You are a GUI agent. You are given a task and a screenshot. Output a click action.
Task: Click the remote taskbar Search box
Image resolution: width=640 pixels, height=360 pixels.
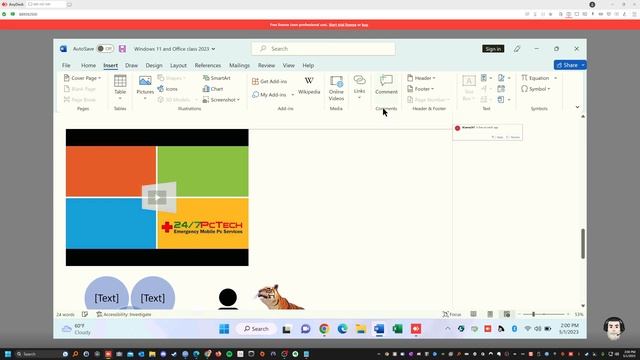pyautogui.click(x=256, y=329)
